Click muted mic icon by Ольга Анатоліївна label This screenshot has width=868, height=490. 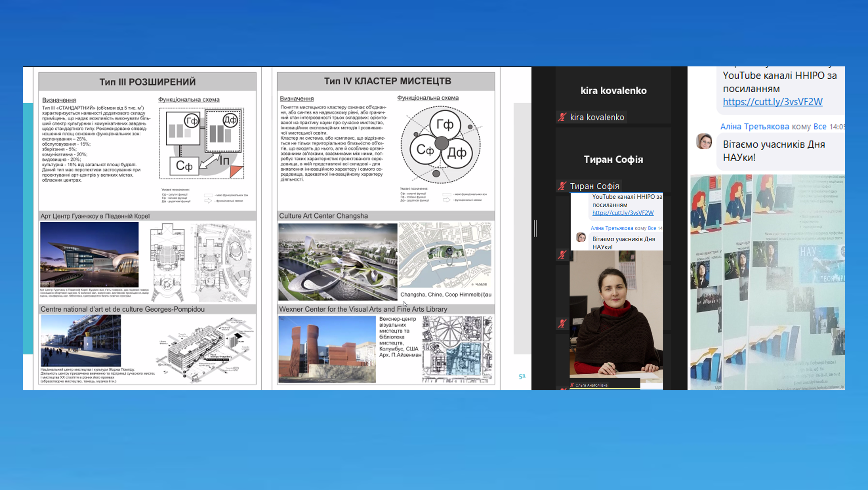pos(572,385)
